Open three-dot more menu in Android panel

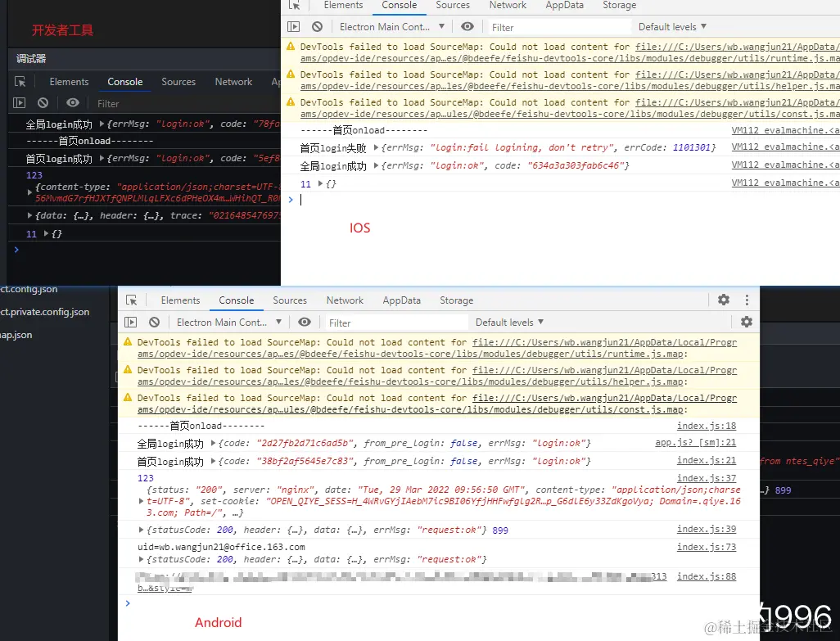point(747,300)
